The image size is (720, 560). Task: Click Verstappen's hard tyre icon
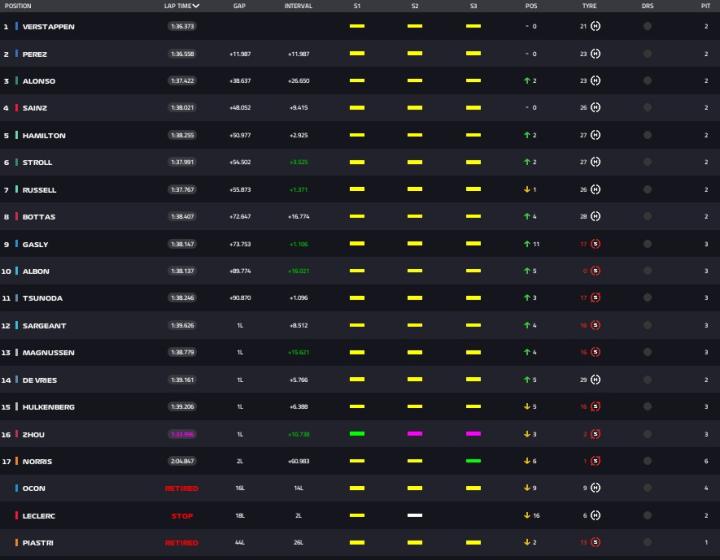[x=596, y=26]
